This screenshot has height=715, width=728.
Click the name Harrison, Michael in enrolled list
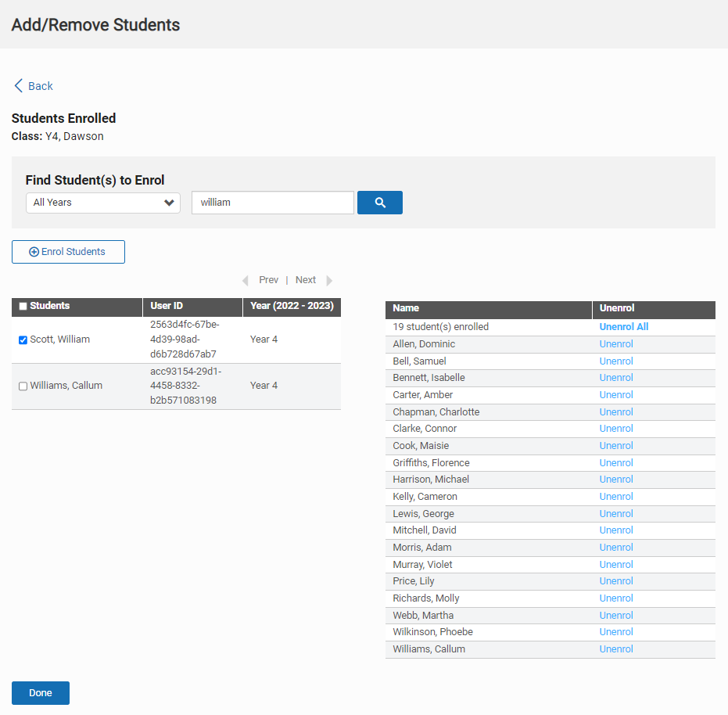click(x=431, y=479)
